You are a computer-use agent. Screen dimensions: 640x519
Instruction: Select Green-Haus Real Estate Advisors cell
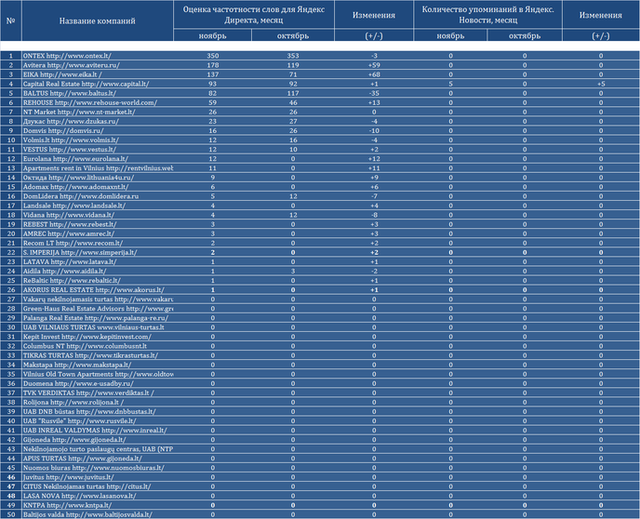click(97, 308)
